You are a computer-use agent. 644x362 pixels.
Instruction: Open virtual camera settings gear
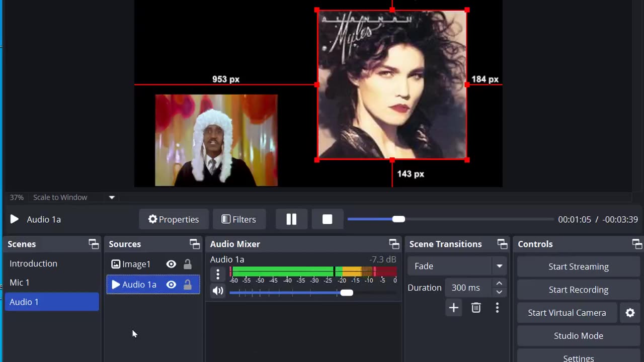pyautogui.click(x=630, y=313)
